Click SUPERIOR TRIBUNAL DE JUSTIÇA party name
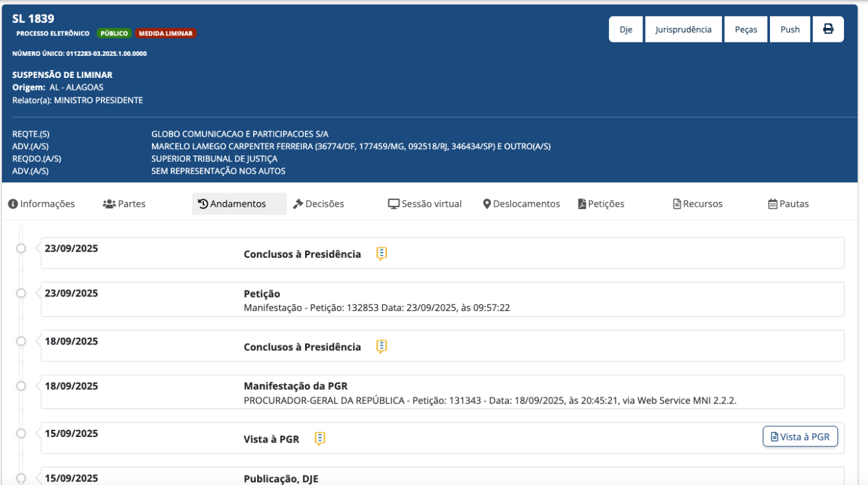This screenshot has height=485, width=868. 215,159
